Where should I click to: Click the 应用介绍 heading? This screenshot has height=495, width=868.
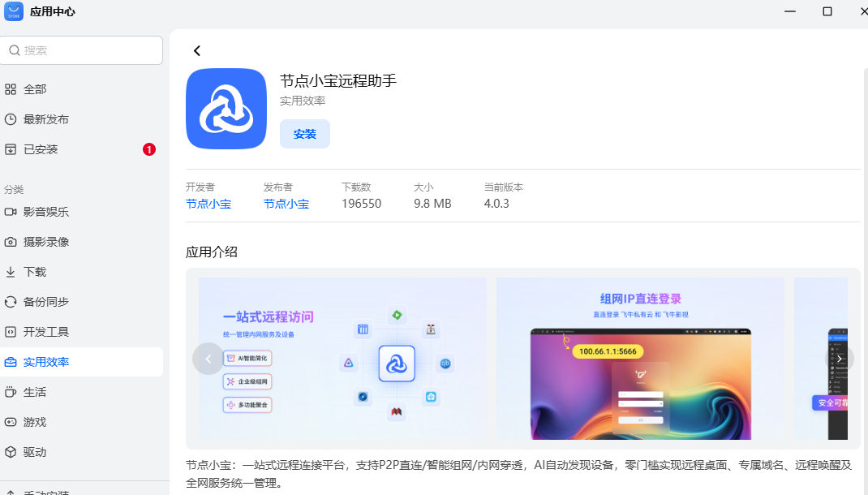pyautogui.click(x=212, y=252)
